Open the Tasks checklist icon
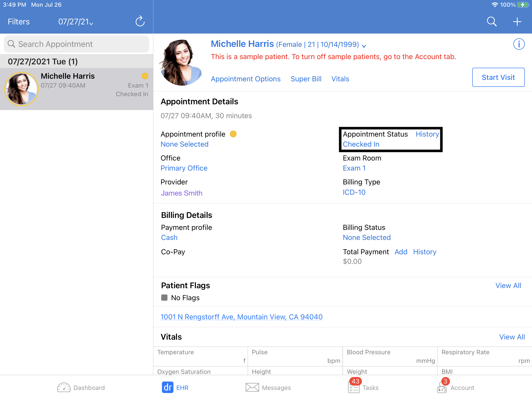Image resolution: width=532 pixels, height=399 pixels. (354, 388)
